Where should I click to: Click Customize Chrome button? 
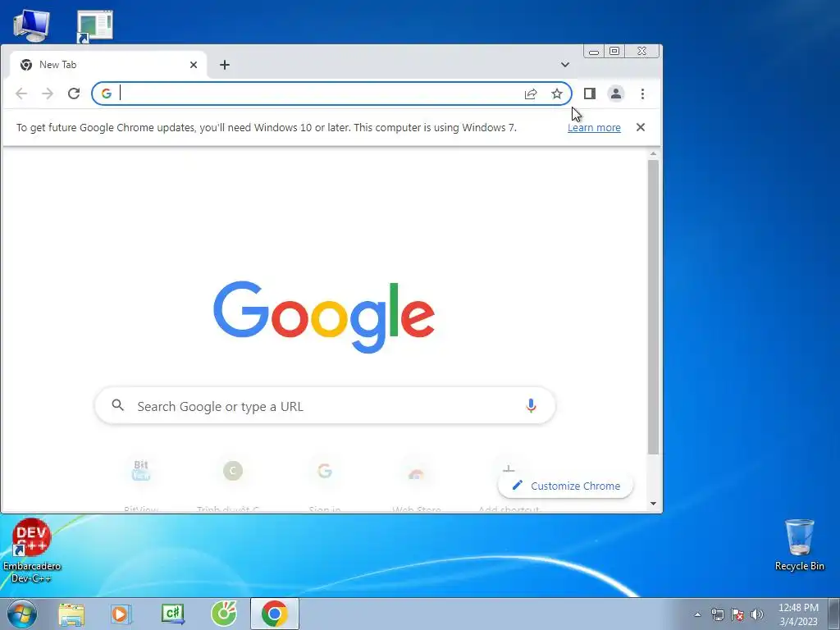(566, 486)
